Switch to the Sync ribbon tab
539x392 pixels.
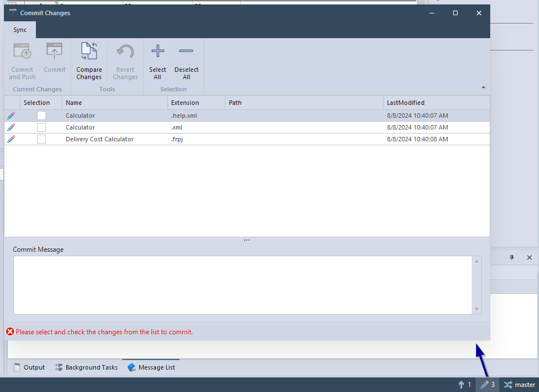20,30
